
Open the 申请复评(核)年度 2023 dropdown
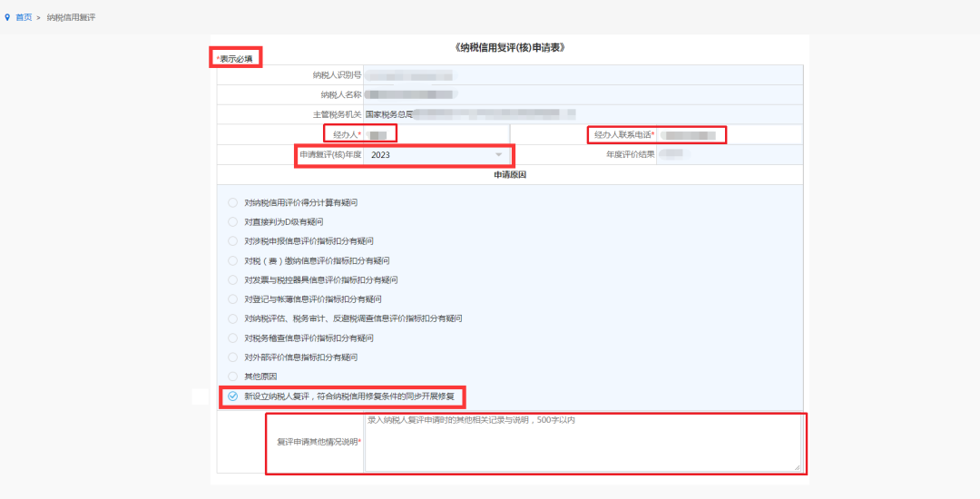click(x=436, y=155)
